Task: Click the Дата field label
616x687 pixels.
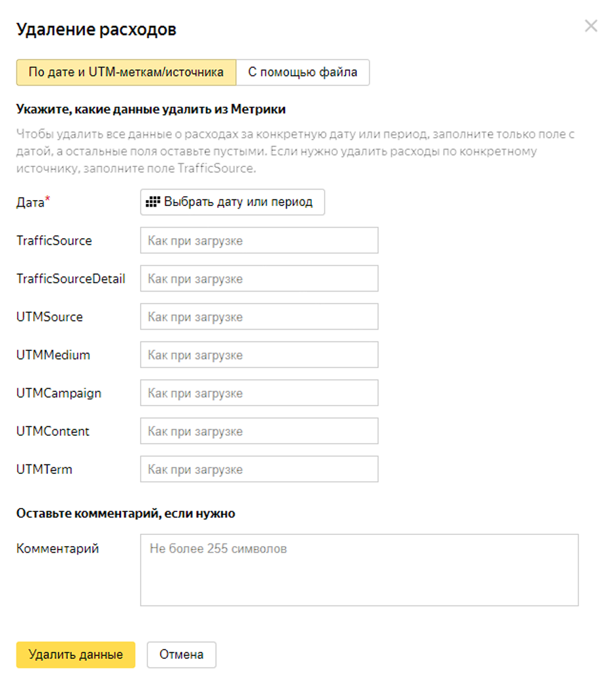Action: [x=30, y=203]
